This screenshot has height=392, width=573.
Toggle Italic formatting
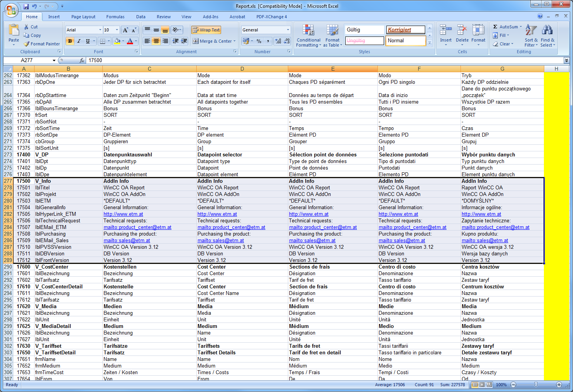[x=79, y=41]
